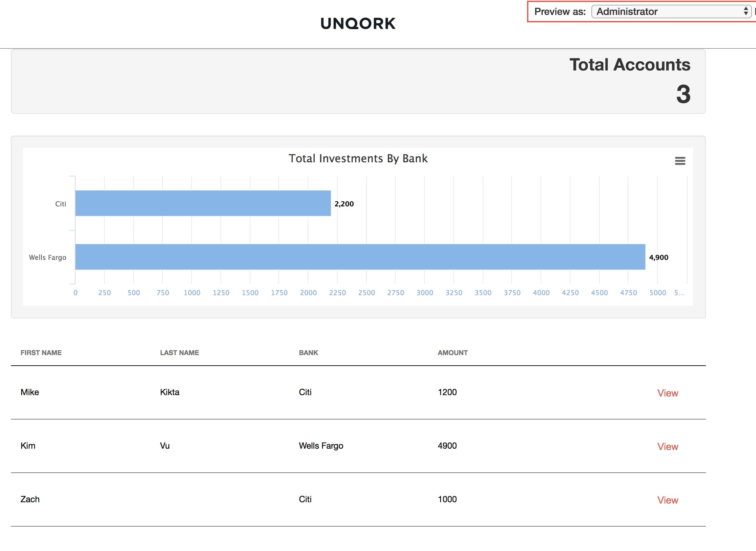The height and width of the screenshot is (551, 756).
Task: Click the 1000 x-axis tick label
Action: 192,293
